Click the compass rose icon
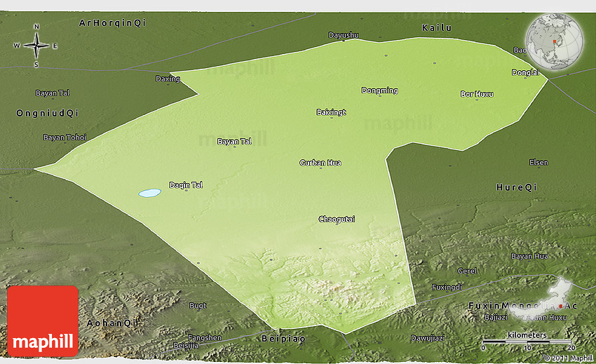The image size is (596, 364). 36,46
